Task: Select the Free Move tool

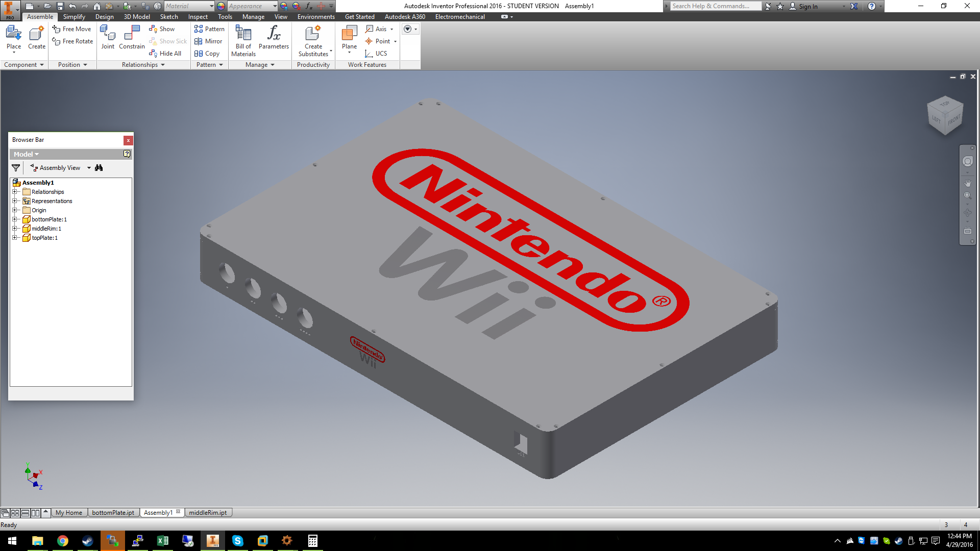Action: (72, 29)
